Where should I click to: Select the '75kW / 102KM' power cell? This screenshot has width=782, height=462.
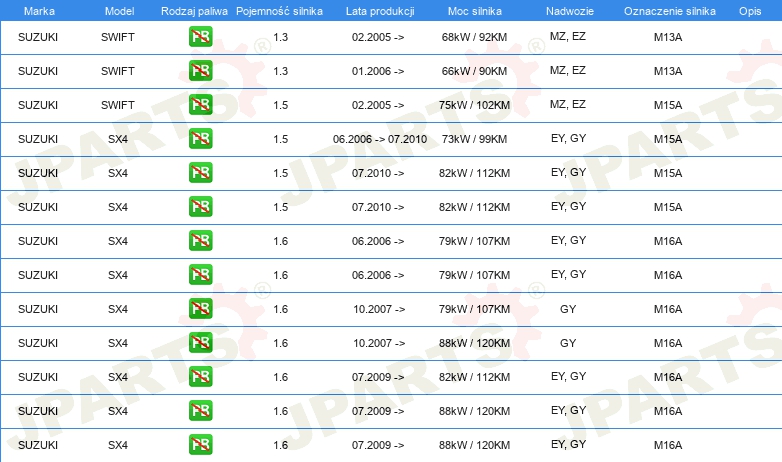pyautogui.click(x=474, y=105)
